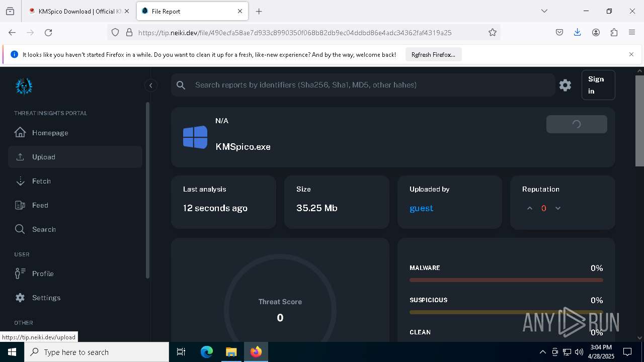The height and width of the screenshot is (362, 644).
Task: Click the 12 seconds ago value
Action: (215, 208)
